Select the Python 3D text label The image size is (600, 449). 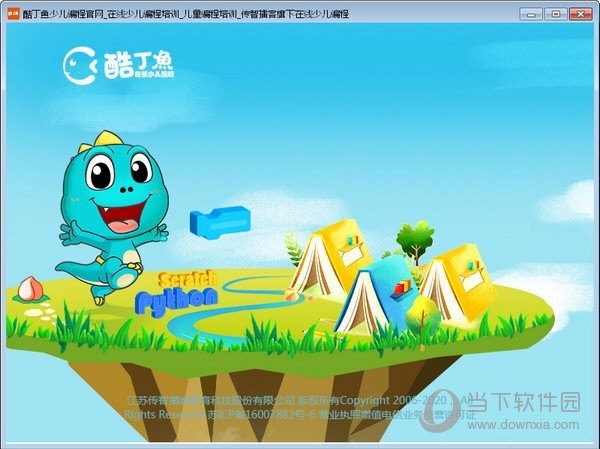[x=176, y=301]
